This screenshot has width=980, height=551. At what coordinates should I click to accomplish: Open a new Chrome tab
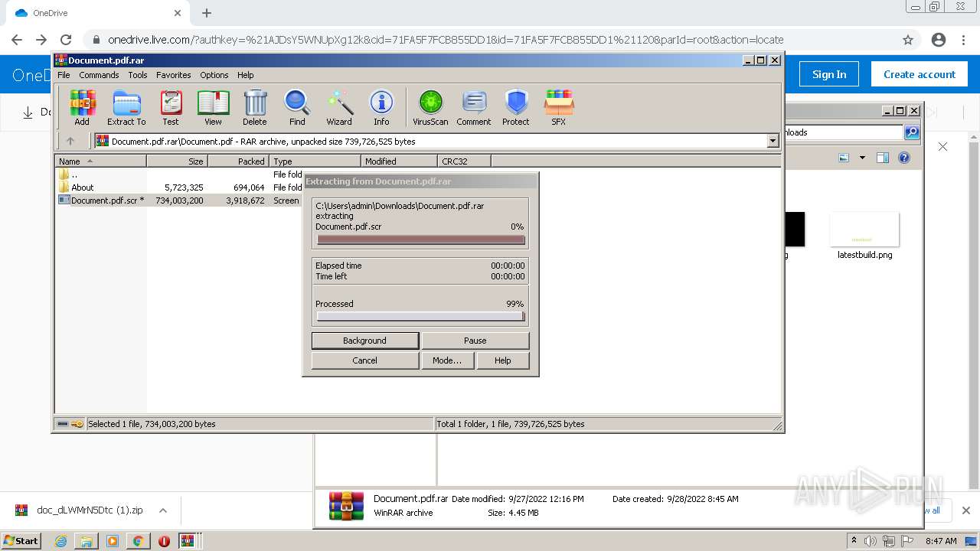[206, 13]
